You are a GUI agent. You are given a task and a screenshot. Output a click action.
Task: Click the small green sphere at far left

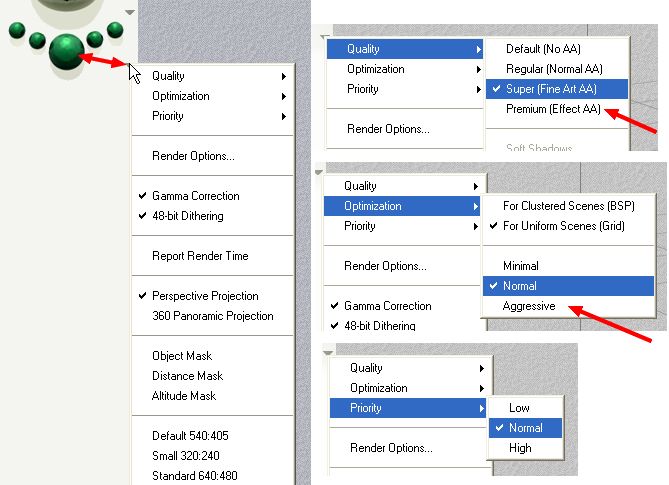(x=17, y=30)
